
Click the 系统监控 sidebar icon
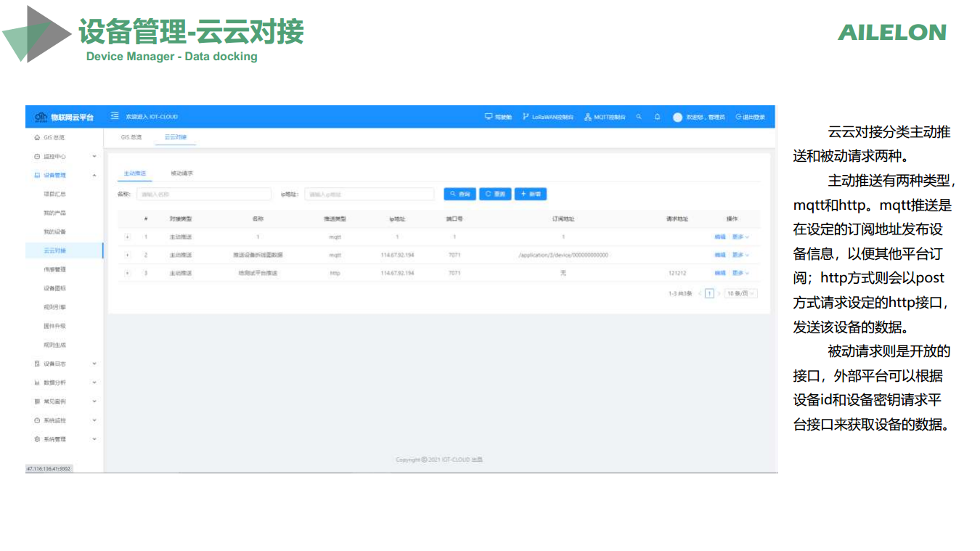(x=37, y=420)
